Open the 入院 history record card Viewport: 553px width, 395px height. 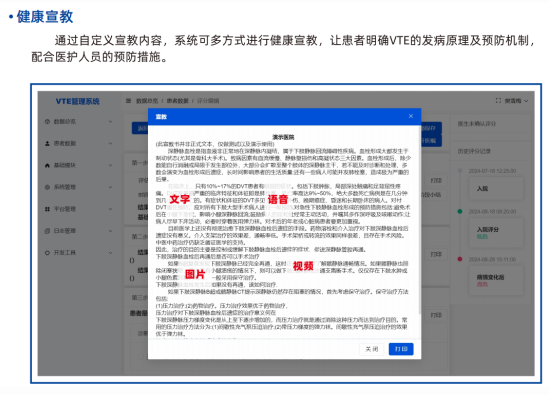click(496, 189)
